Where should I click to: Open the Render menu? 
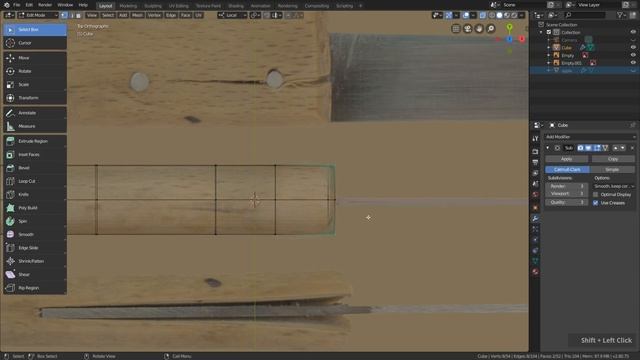pos(45,5)
